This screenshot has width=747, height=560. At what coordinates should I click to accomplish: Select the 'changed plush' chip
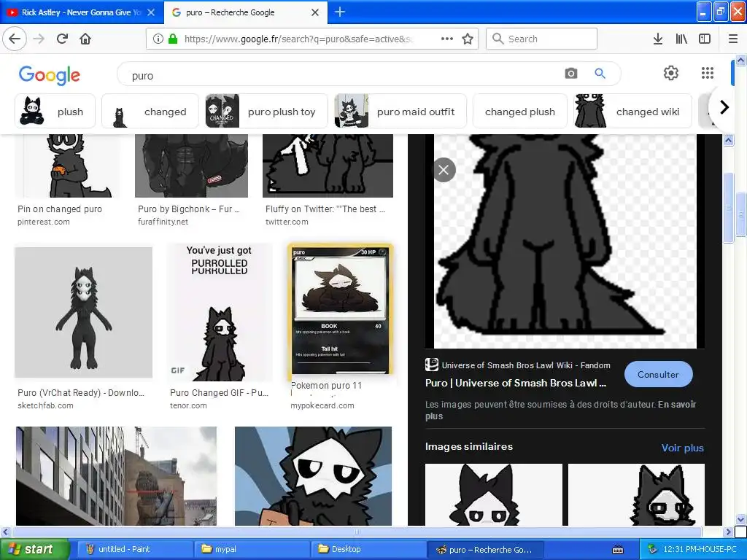pos(519,112)
